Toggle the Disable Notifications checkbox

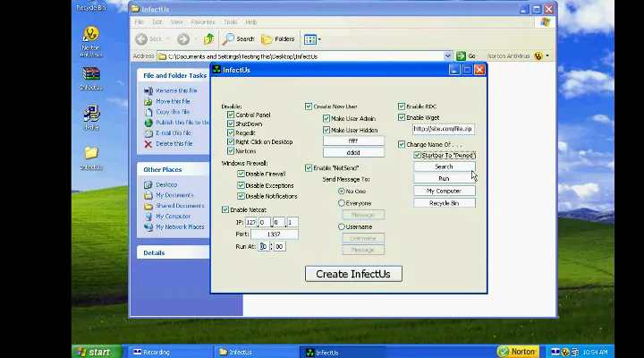pyautogui.click(x=241, y=196)
